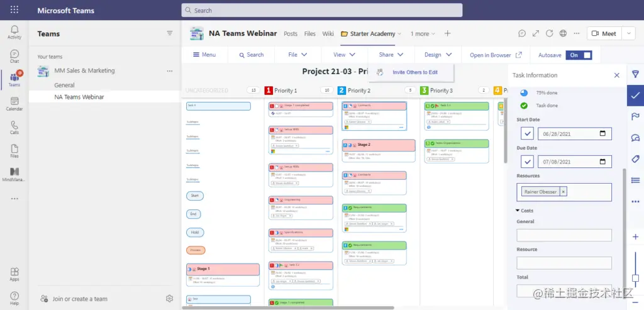
Task: Select the Stage 2 task card
Action: coord(379,151)
